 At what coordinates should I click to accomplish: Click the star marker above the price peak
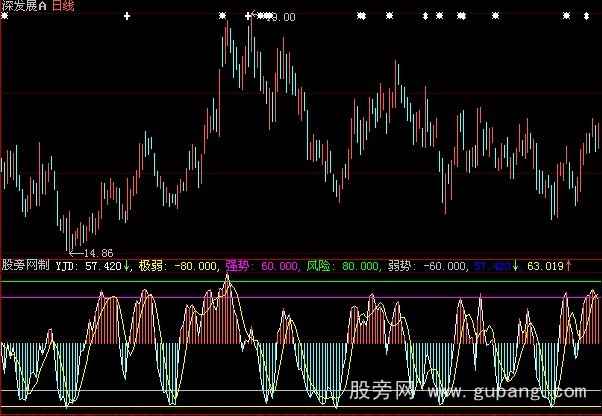coord(223,16)
